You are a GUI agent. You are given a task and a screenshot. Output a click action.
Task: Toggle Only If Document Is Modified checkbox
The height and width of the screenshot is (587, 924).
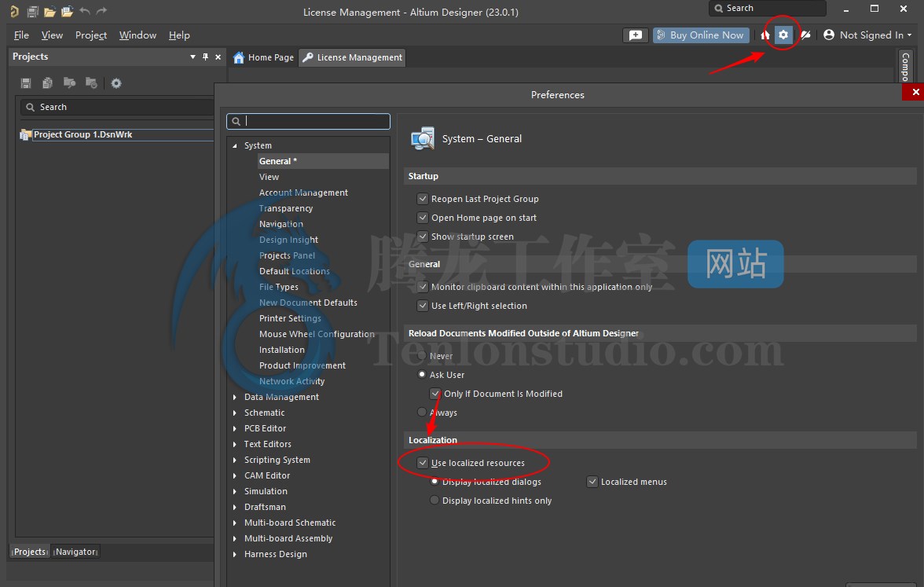pyautogui.click(x=435, y=393)
